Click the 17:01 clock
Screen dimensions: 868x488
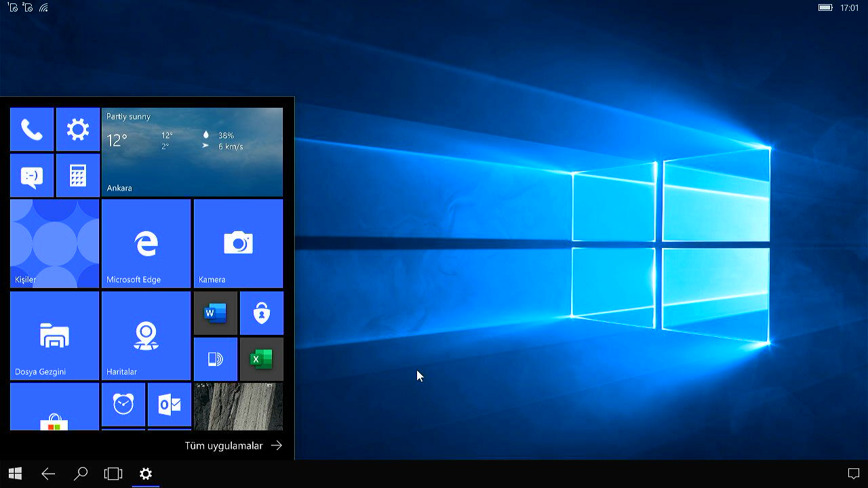(x=850, y=8)
